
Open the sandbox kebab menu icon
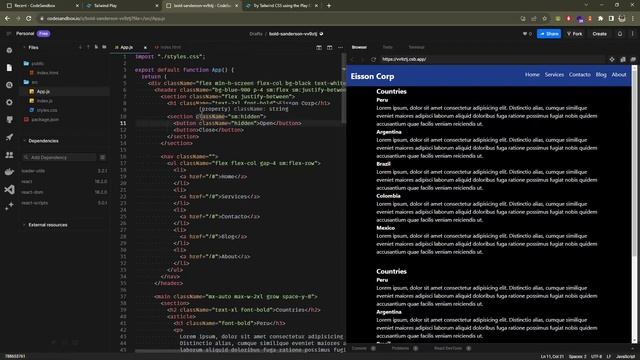coord(633,33)
